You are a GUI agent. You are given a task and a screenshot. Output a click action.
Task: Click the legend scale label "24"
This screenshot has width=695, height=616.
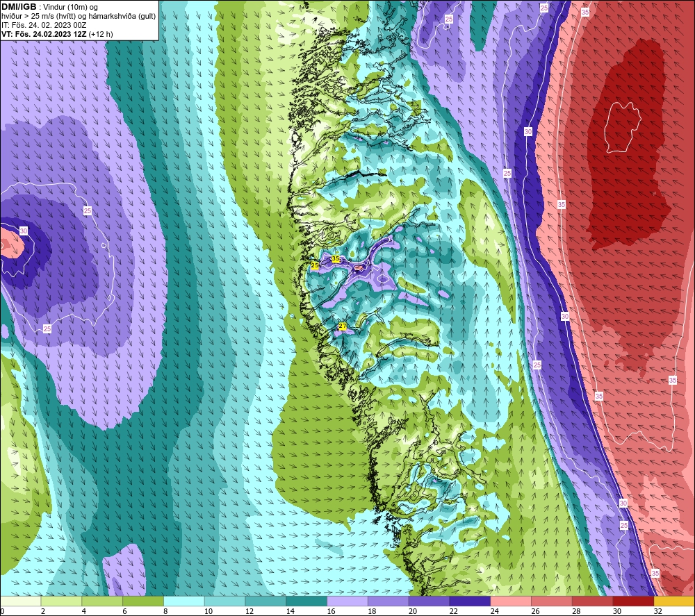coord(494,611)
